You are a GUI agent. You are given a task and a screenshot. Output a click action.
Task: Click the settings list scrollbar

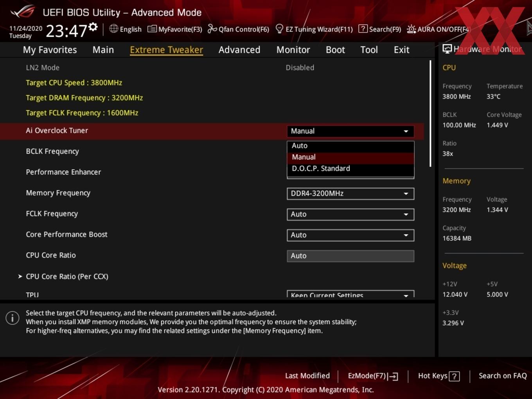(x=430, y=113)
